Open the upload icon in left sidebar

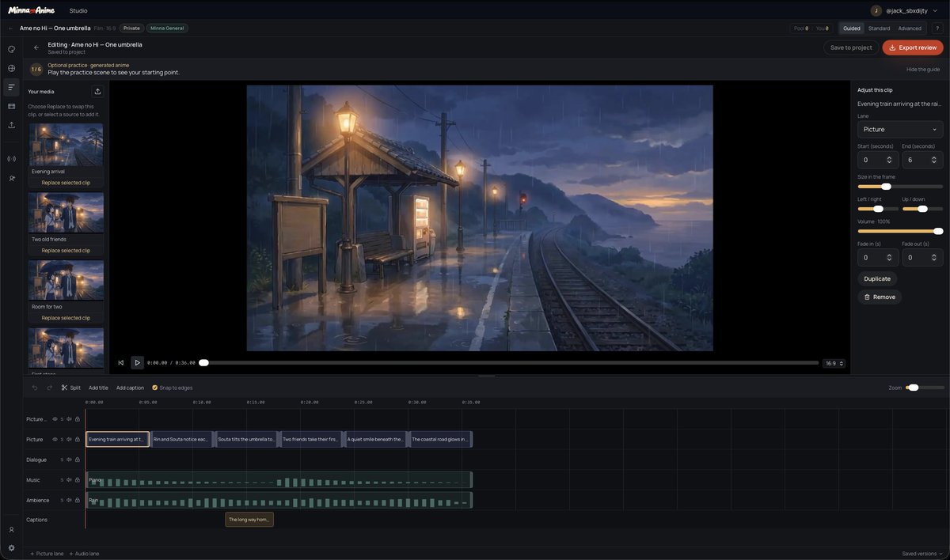tap(11, 125)
